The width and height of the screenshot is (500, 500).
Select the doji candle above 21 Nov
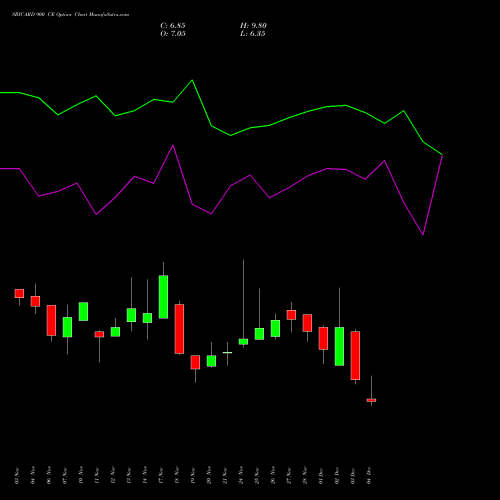tap(227, 352)
